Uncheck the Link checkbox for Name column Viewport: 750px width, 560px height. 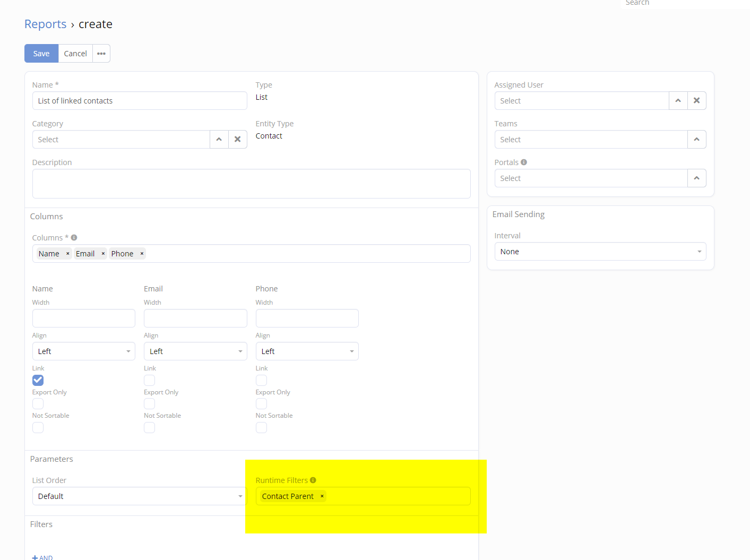[38, 380]
